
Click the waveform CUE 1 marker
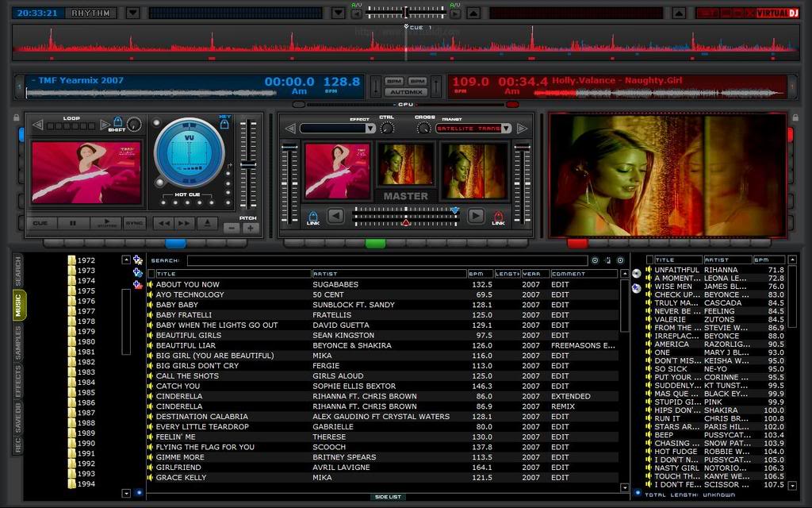(x=406, y=27)
